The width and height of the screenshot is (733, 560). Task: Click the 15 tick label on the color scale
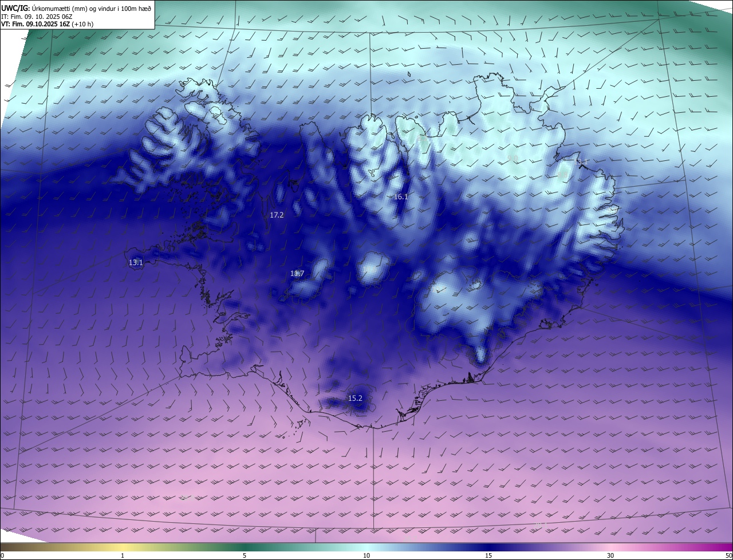click(488, 556)
